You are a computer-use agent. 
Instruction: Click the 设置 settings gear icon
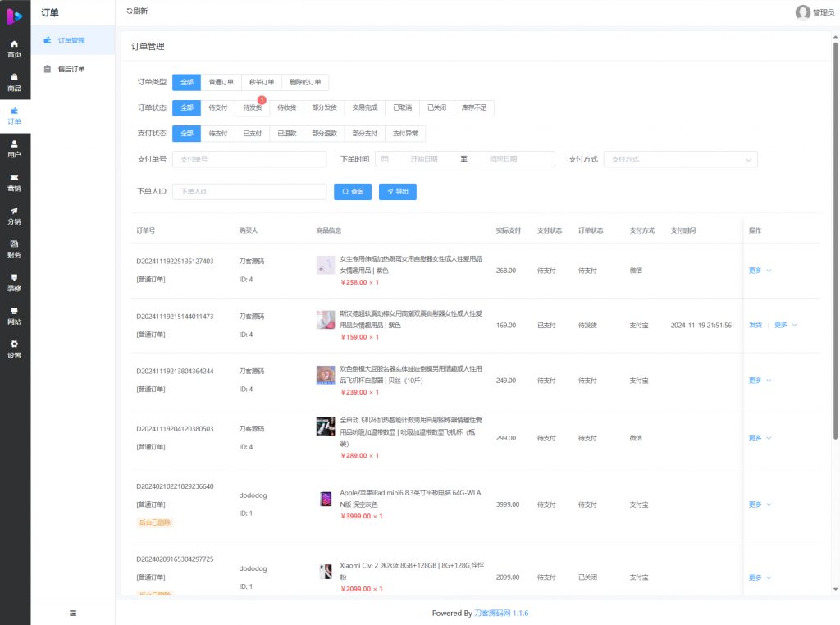pos(15,344)
